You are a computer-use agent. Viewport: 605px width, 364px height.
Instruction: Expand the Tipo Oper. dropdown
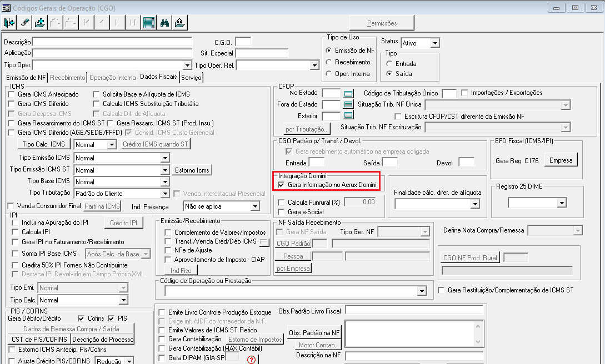[x=187, y=65]
